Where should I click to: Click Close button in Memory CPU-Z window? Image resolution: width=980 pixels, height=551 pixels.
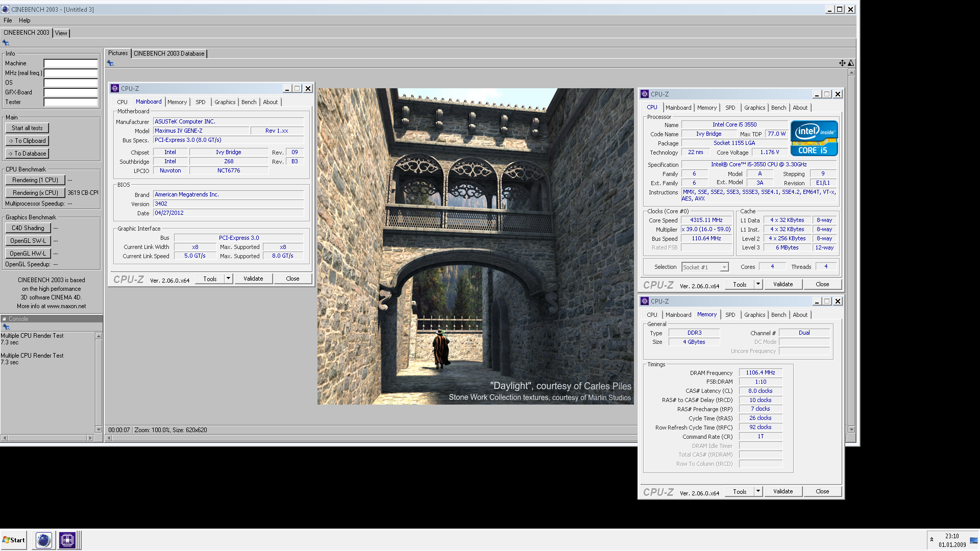pyautogui.click(x=822, y=491)
